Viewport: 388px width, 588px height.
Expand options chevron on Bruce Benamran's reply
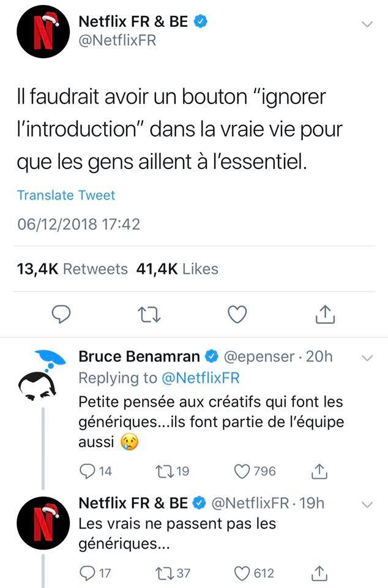367,357
